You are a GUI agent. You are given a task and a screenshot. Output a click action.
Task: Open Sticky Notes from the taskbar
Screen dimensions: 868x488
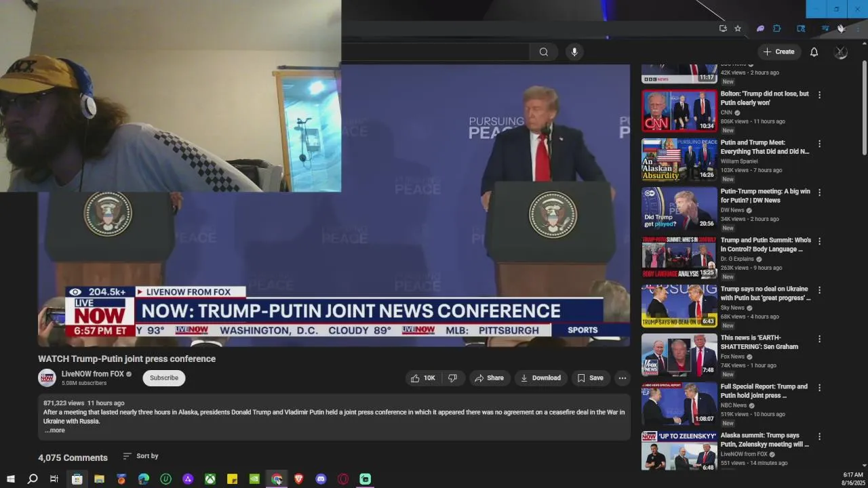232,479
